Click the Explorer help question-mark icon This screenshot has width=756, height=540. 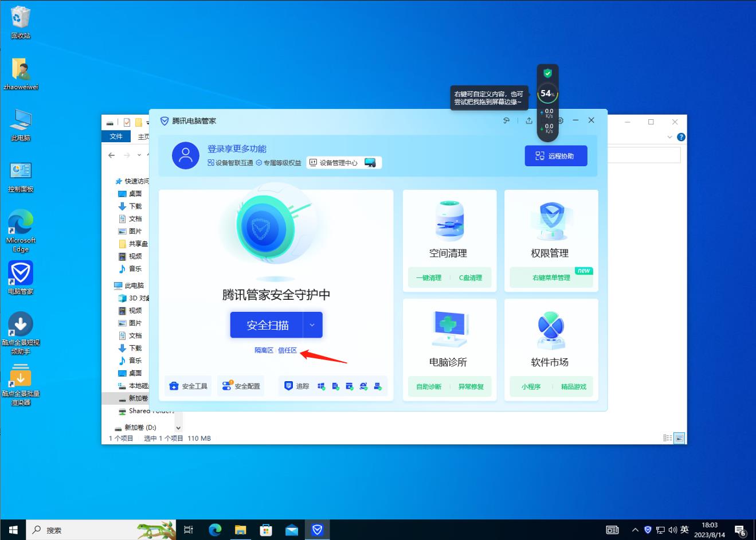point(681,137)
